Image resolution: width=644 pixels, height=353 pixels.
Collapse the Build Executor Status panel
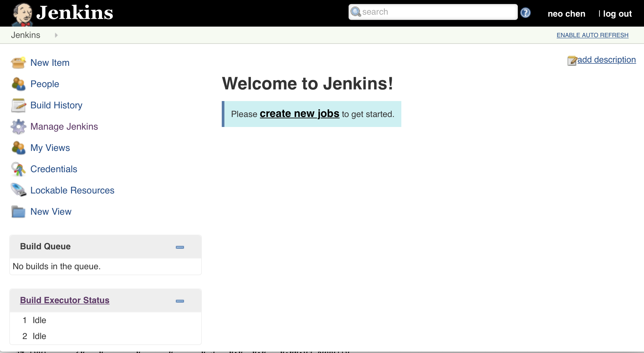click(x=180, y=301)
